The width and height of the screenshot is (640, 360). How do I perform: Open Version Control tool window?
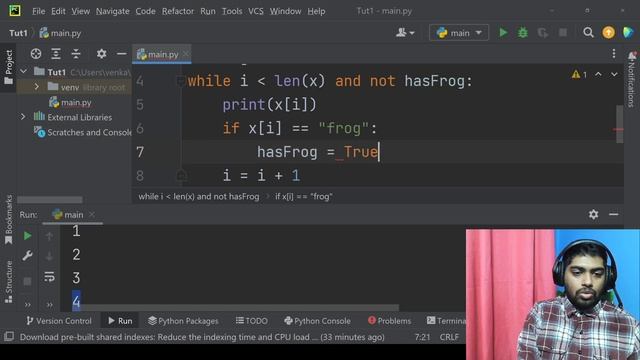59,321
